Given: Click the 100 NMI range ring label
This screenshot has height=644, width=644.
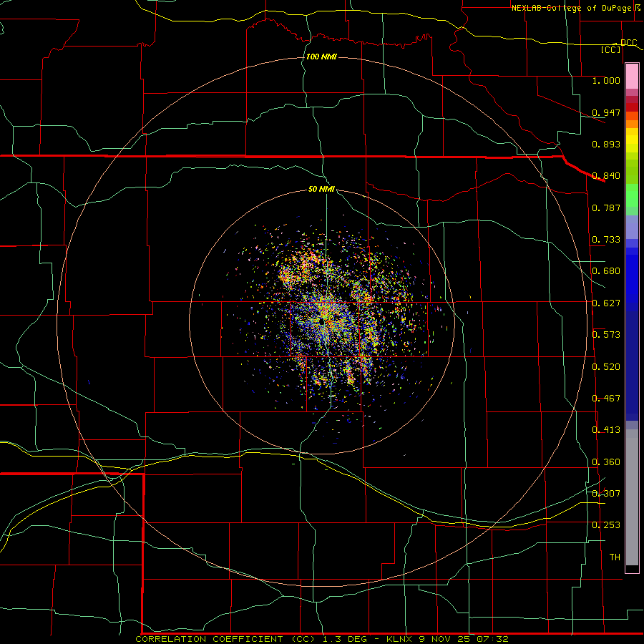Looking at the screenshot, I should click(x=321, y=57).
